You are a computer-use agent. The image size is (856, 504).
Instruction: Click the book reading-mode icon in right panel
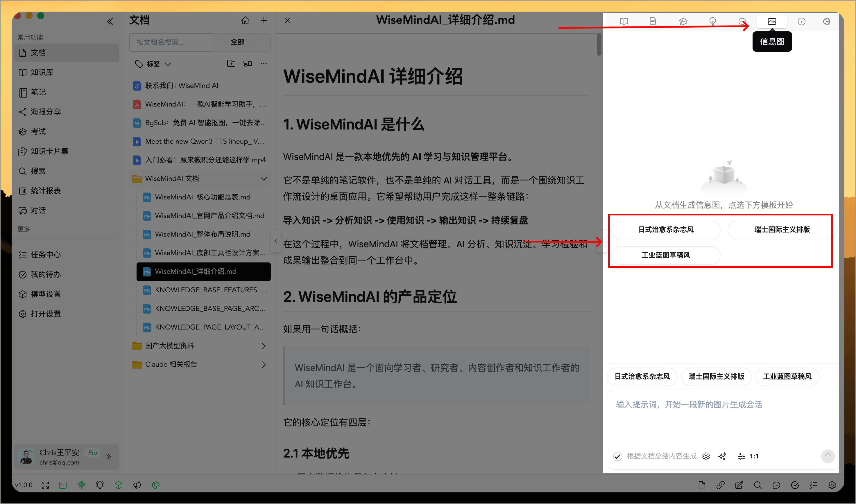point(623,21)
